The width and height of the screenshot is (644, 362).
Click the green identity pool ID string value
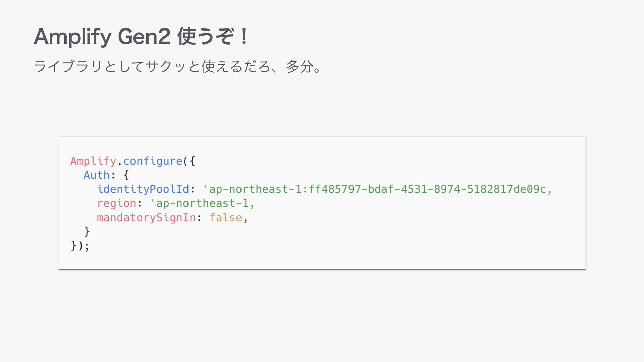[x=377, y=189]
